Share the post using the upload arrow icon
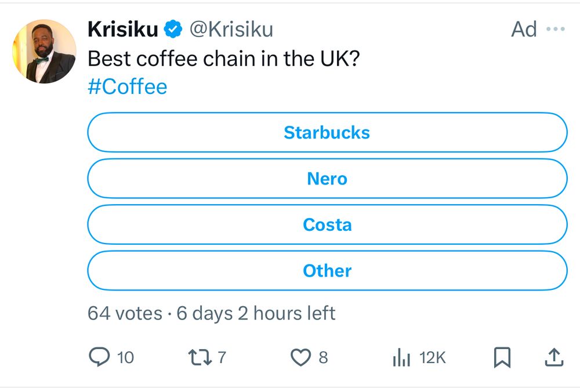 pos(554,357)
